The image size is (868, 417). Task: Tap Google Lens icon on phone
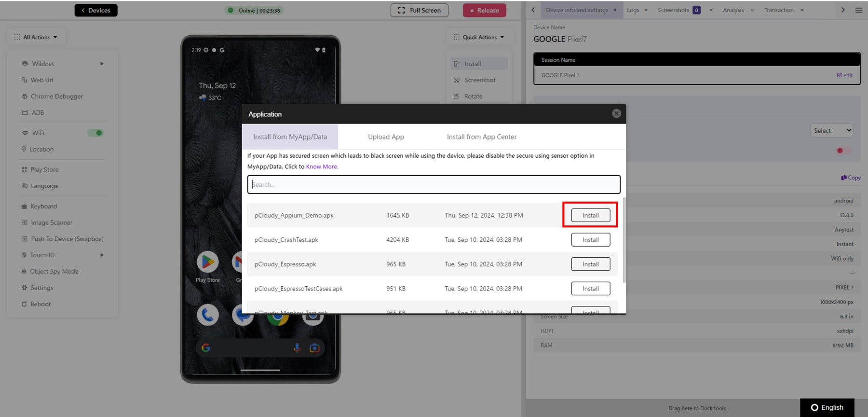tap(314, 348)
